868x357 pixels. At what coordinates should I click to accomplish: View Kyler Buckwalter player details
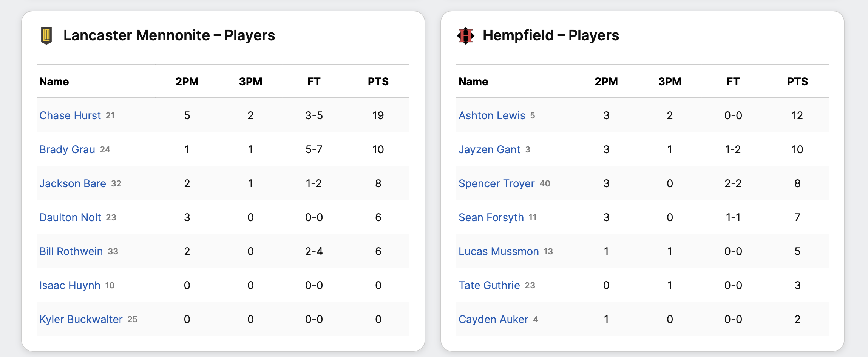pos(81,319)
